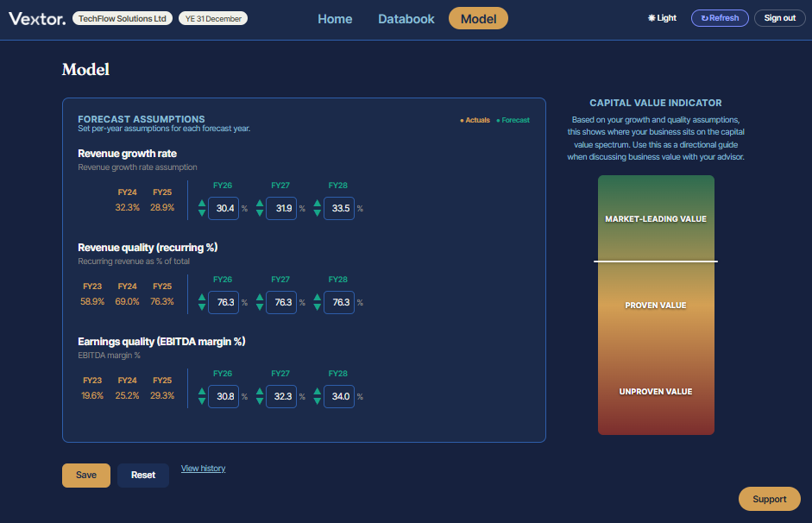Click the FY28 revenue growth input 33.5
The width and height of the screenshot is (812, 523).
[x=339, y=208]
